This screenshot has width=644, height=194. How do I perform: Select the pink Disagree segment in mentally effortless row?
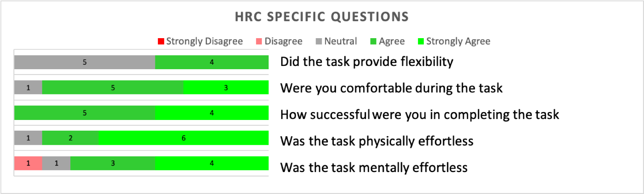[x=28, y=163]
